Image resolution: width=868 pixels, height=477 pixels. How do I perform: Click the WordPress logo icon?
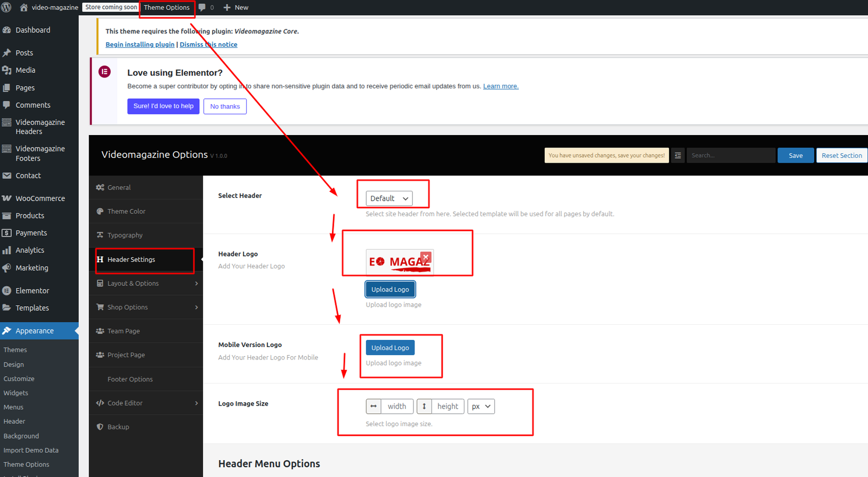[x=7, y=8]
